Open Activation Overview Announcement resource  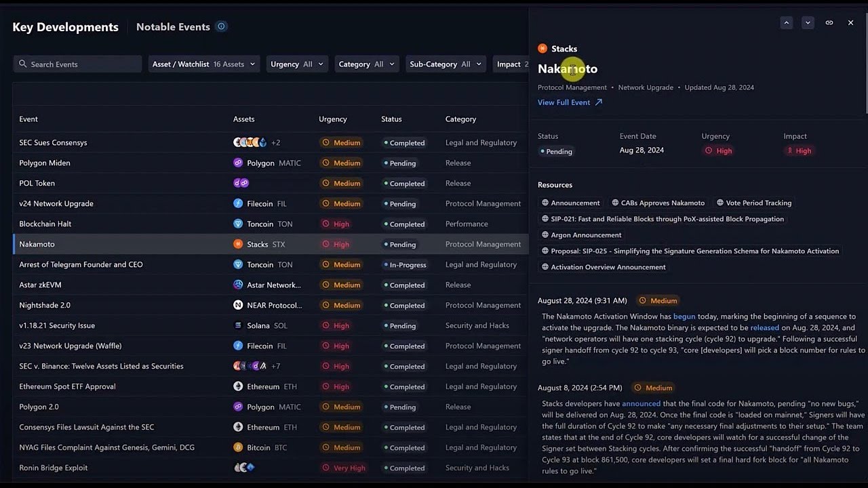click(x=604, y=267)
